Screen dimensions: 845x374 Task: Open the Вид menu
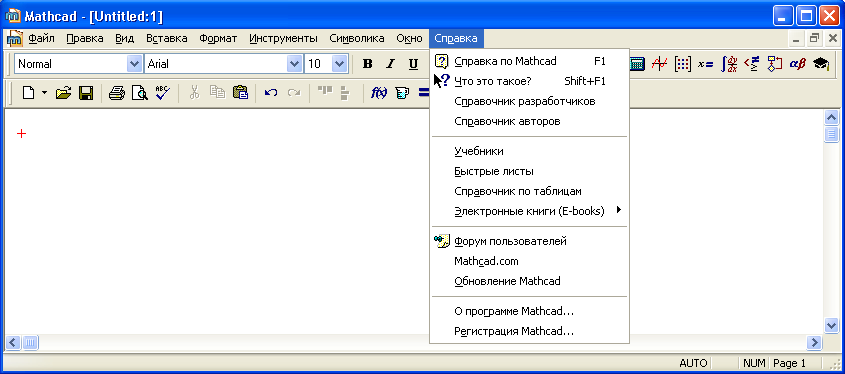tap(124, 38)
